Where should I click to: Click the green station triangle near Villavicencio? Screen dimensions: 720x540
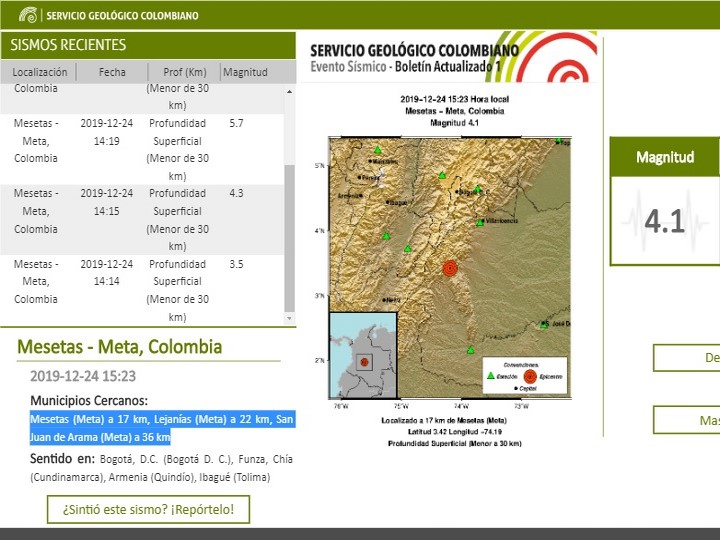480,223
